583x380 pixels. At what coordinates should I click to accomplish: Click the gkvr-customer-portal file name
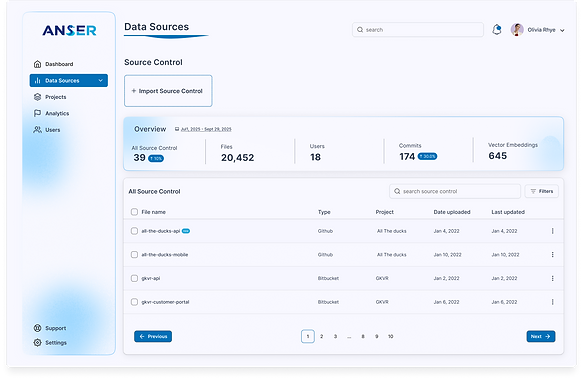click(x=165, y=302)
